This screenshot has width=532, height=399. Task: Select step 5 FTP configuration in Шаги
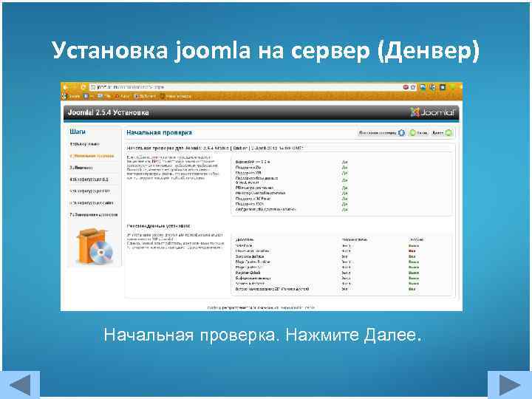90,191
